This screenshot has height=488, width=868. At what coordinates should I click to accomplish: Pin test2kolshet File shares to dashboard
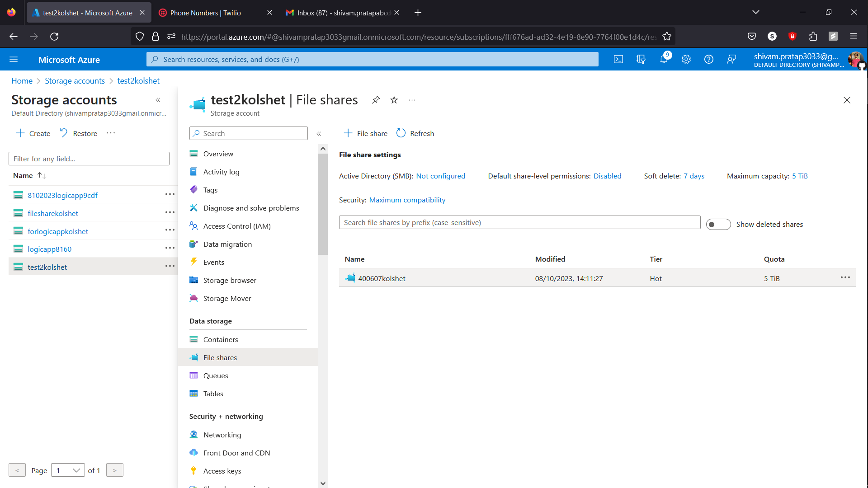tap(376, 100)
